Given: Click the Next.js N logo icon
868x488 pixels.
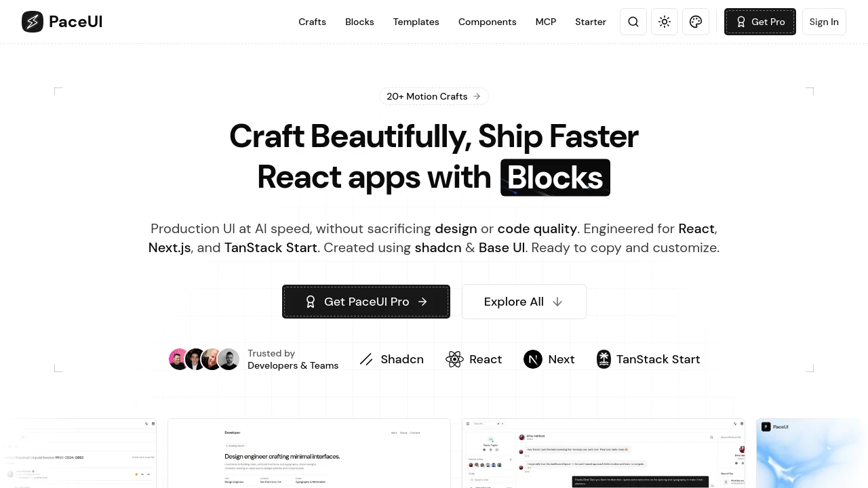Looking at the screenshot, I should 533,359.
